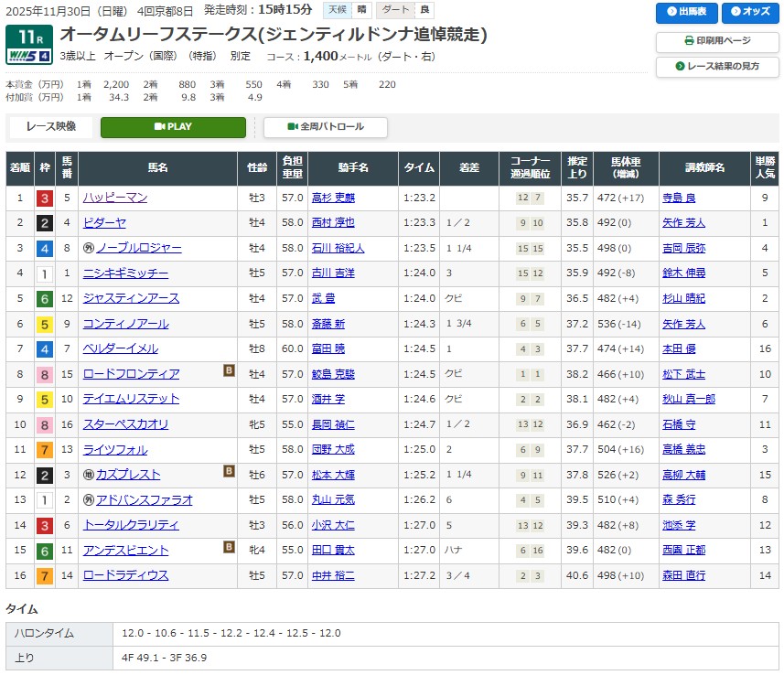The image size is (784, 675).
Task: Open the 全周パトロール patrol video
Action: click(326, 127)
